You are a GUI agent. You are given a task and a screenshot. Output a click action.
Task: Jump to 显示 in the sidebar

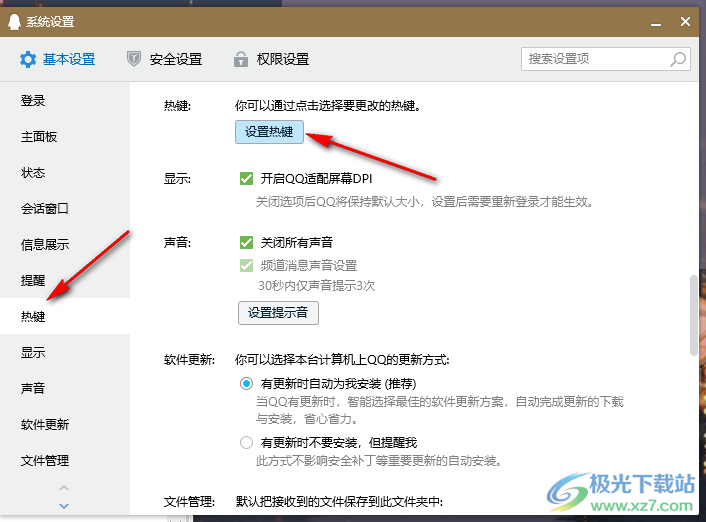pyautogui.click(x=65, y=352)
